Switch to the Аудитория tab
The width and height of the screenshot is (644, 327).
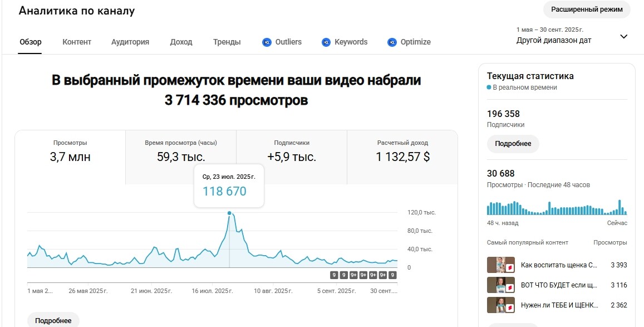(130, 42)
